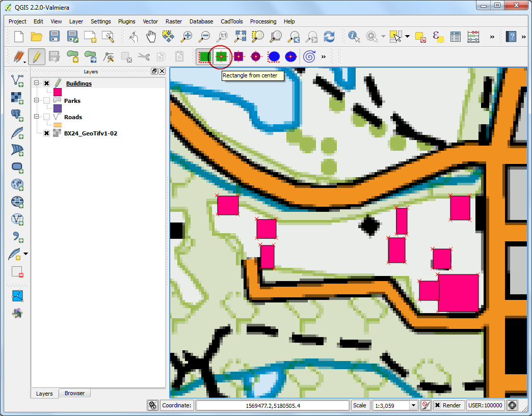This screenshot has width=532, height=416.
Task: Toggle the Render checkbox in status bar
Action: pyautogui.click(x=438, y=405)
